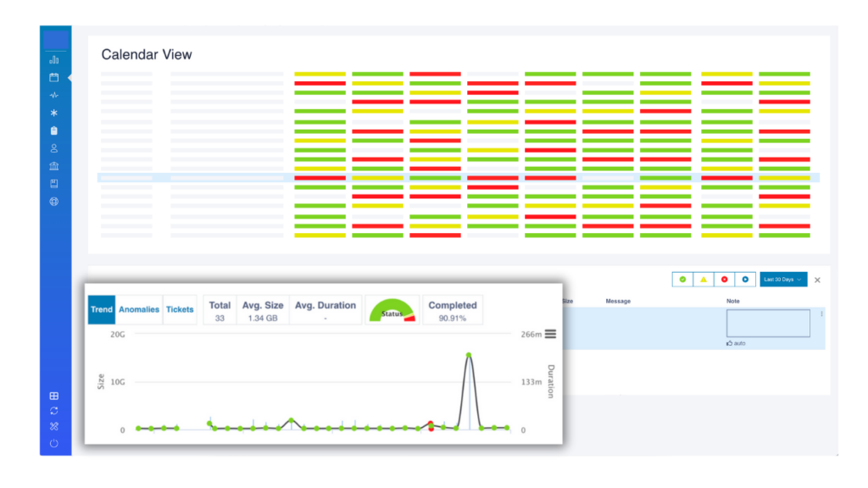Click the three-dot menu beside the Note box
Viewport: 868px width, 488px height.
(x=821, y=314)
